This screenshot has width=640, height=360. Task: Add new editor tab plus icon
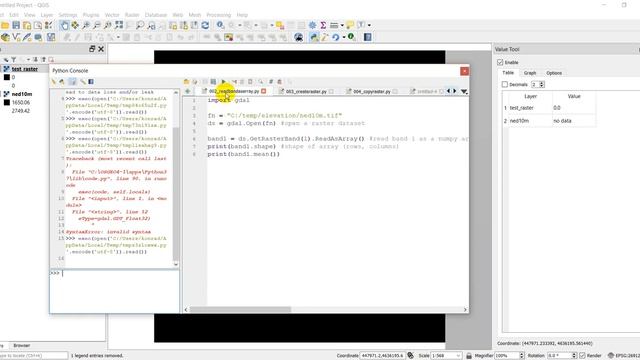click(x=187, y=91)
